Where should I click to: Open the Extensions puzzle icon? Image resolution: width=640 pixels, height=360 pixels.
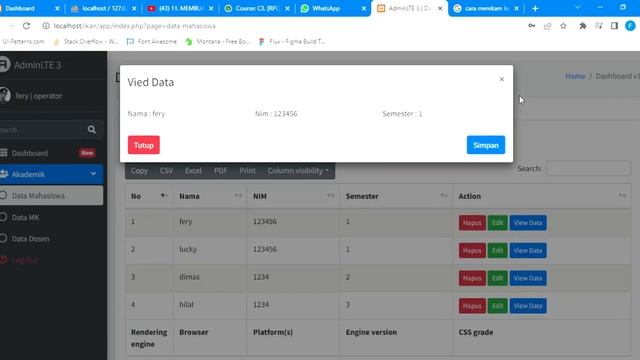pos(582,26)
